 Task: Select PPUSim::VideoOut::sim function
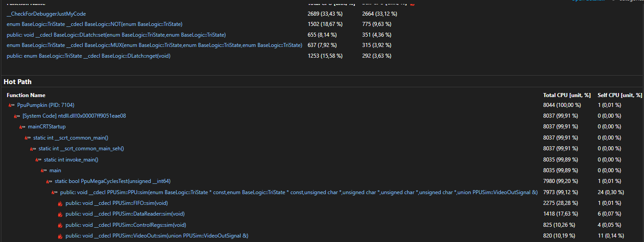(157, 236)
